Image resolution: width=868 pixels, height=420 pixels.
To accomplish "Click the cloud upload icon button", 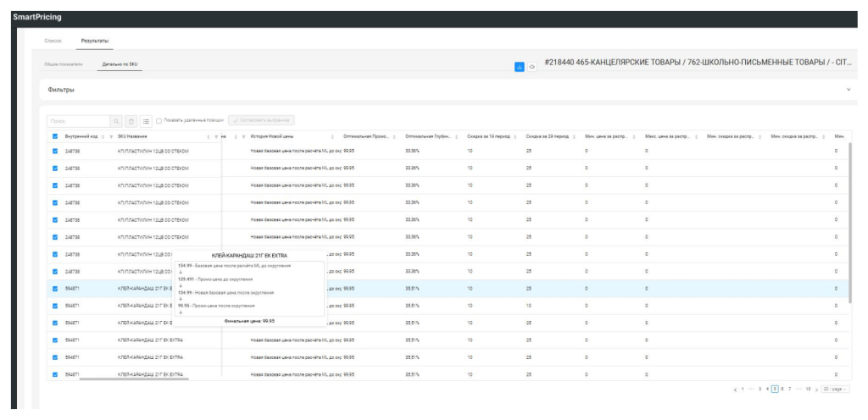I will pos(532,65).
